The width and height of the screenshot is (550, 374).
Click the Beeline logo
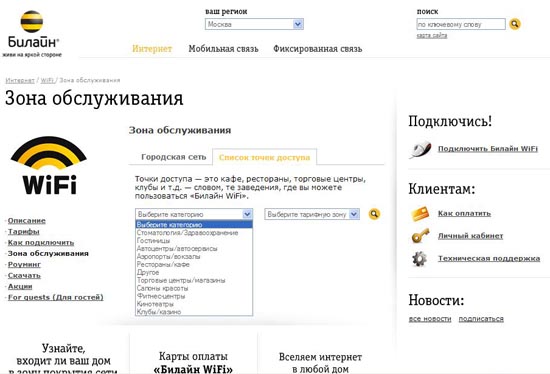(x=32, y=34)
